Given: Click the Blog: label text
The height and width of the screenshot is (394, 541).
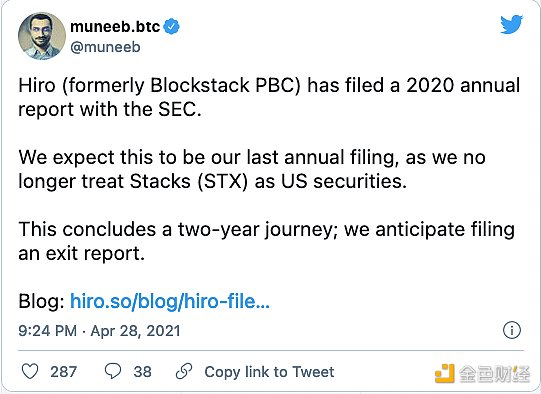Looking at the screenshot, I should pyautogui.click(x=41, y=301).
